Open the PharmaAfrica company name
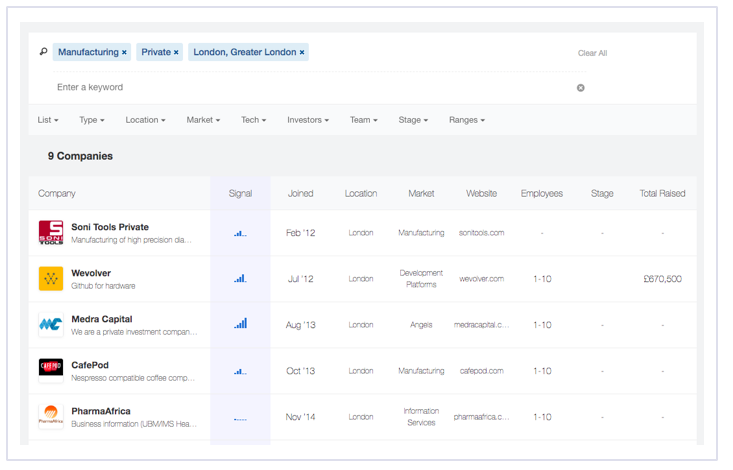 101,411
